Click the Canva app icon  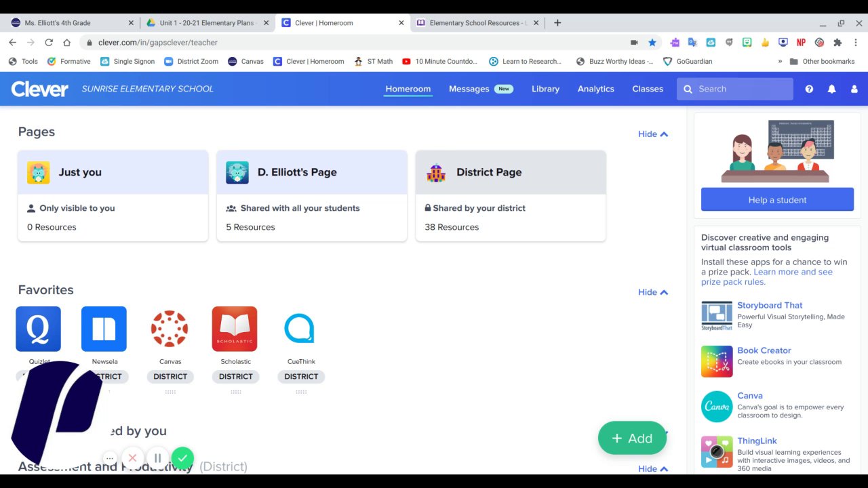[717, 407]
